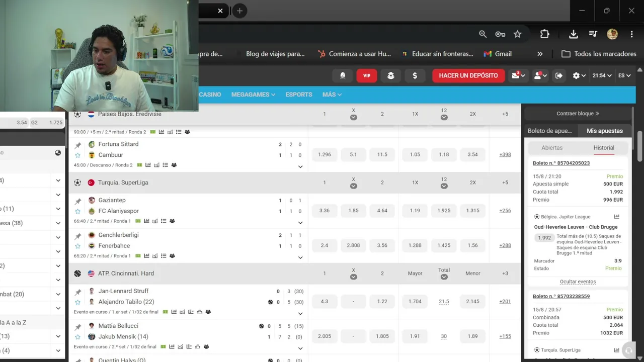Expand markets for Struff vs Tabilo
This screenshot has height=362, width=644.
[300, 314]
